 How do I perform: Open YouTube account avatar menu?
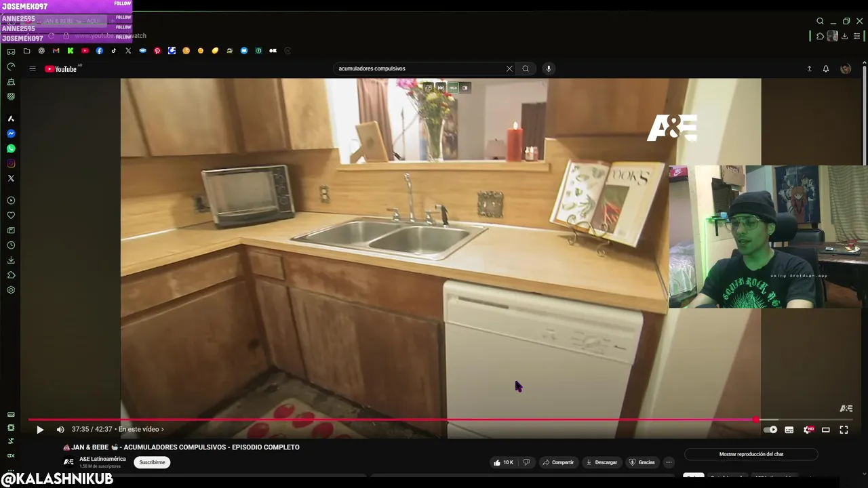[x=845, y=68]
